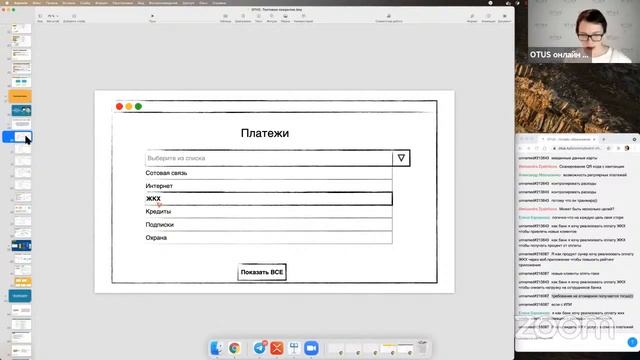Select the orange slide thumbnail in navigator
The width and height of the screenshot is (640, 360).
coord(20,96)
